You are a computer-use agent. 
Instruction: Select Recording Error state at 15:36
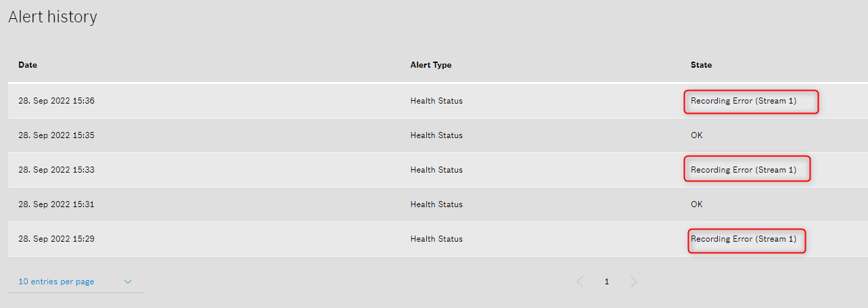click(744, 101)
